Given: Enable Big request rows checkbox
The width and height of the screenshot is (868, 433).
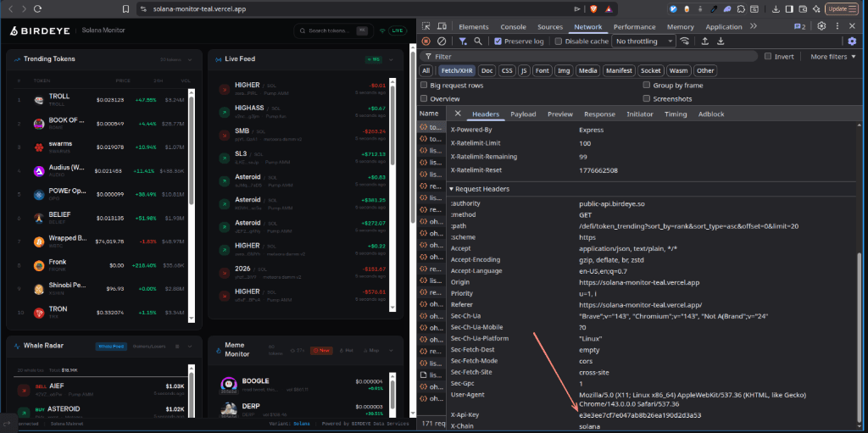Looking at the screenshot, I should coord(424,86).
